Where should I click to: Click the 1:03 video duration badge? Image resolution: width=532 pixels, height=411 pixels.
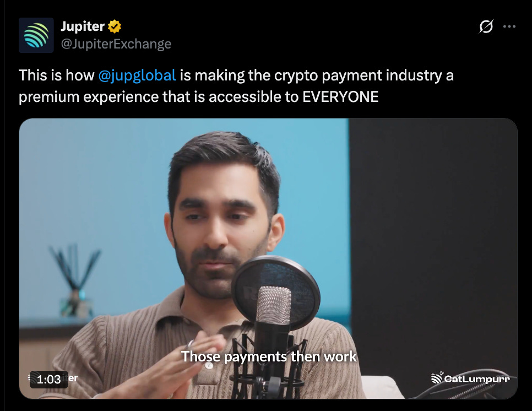point(48,379)
